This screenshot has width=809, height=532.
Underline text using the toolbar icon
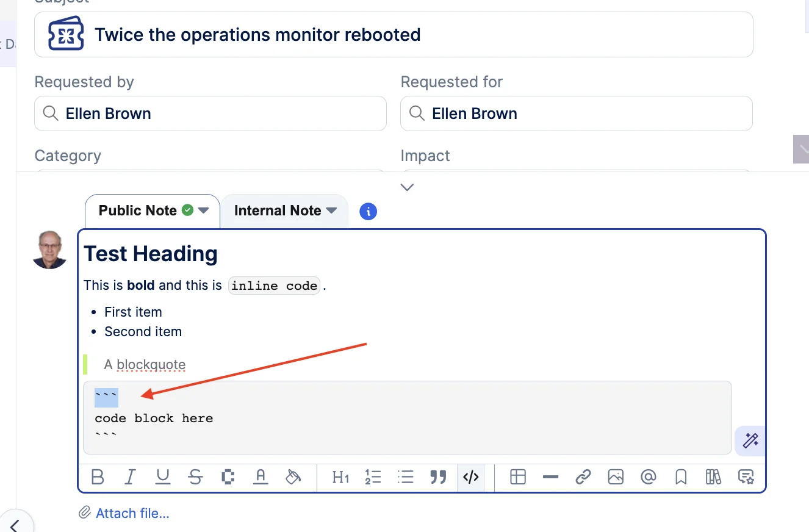[x=163, y=476]
